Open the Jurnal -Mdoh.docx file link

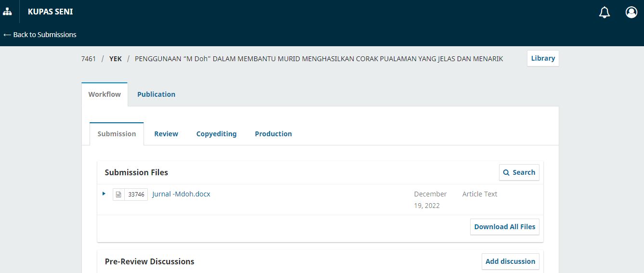click(181, 194)
